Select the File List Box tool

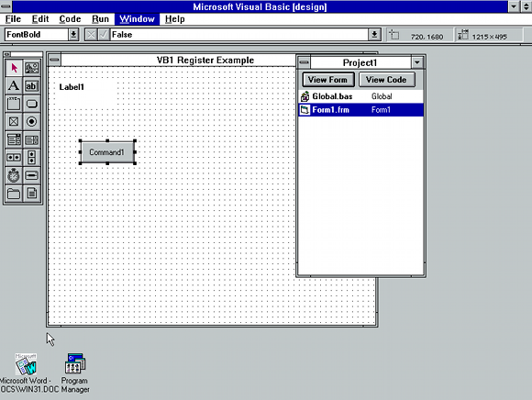32,194
